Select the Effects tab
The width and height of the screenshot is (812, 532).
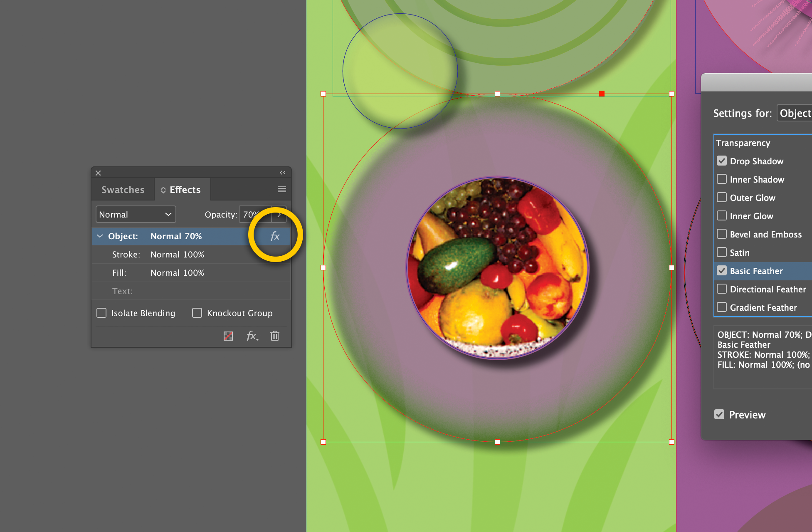click(x=182, y=190)
